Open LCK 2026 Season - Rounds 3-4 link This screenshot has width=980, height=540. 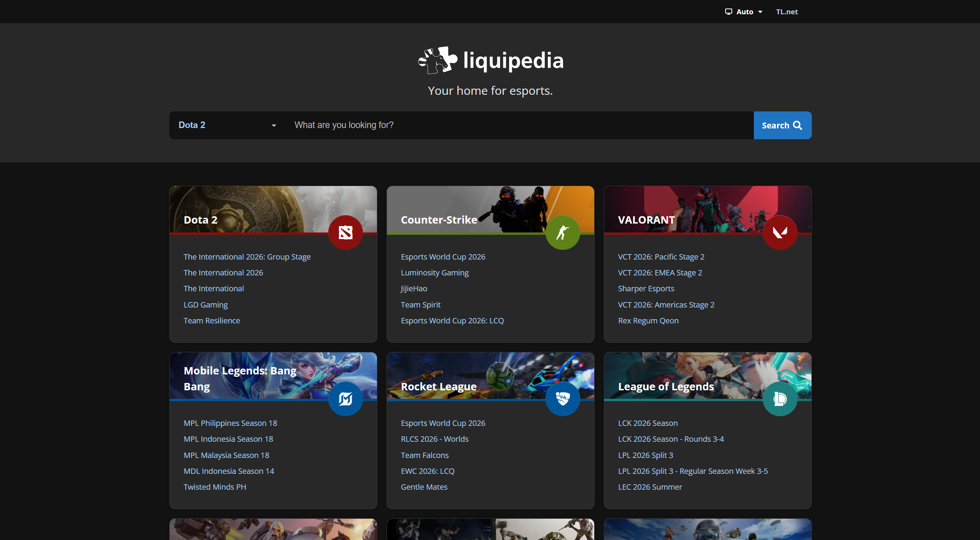(x=671, y=439)
